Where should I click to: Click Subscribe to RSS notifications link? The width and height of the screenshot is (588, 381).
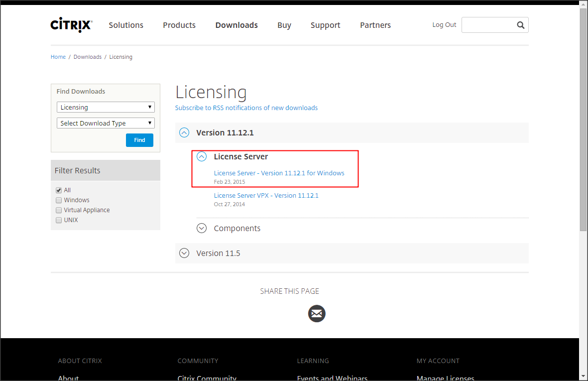[246, 108]
